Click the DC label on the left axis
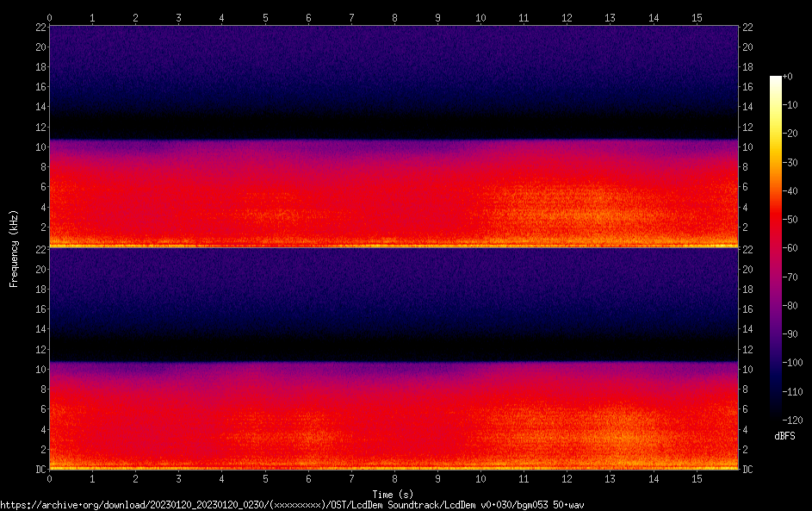 click(40, 470)
